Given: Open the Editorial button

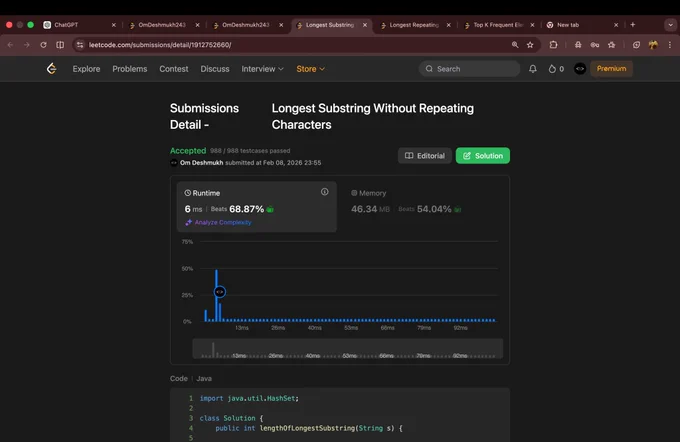Looking at the screenshot, I should [425, 156].
